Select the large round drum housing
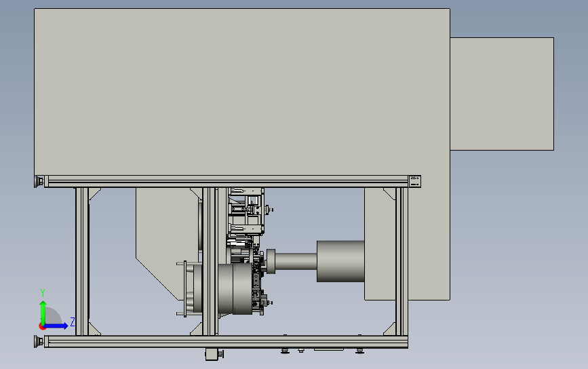 (x=235, y=289)
